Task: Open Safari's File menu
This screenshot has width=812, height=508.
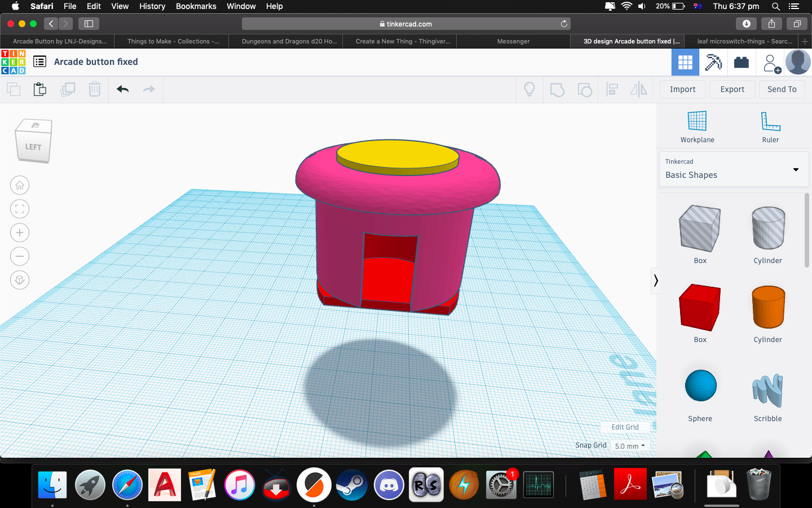Action: (70, 6)
